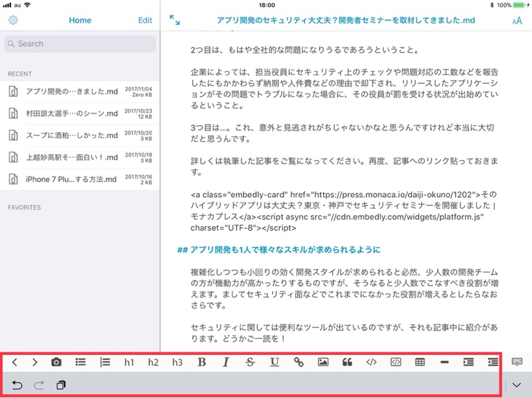Open アプリ開発の…きました.md file
Screen dimensions: 532x398
(80, 92)
